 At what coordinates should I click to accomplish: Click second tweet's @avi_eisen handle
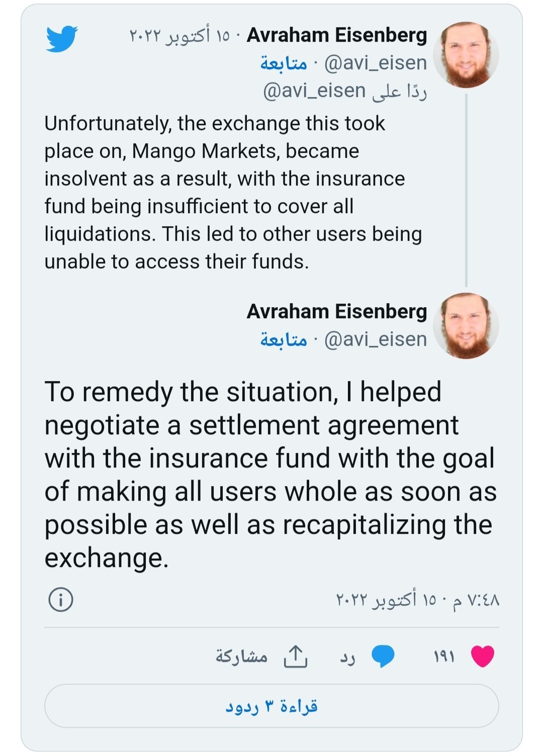376,340
